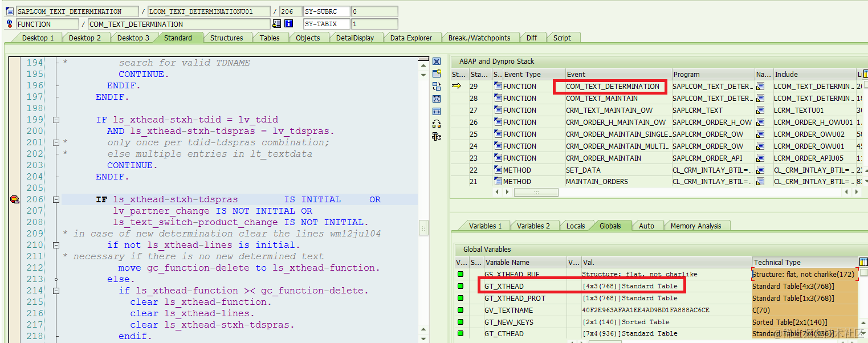Click the blue info icon next to COM_TEXT_DETERMINATION field
868x343 pixels.
(x=289, y=24)
